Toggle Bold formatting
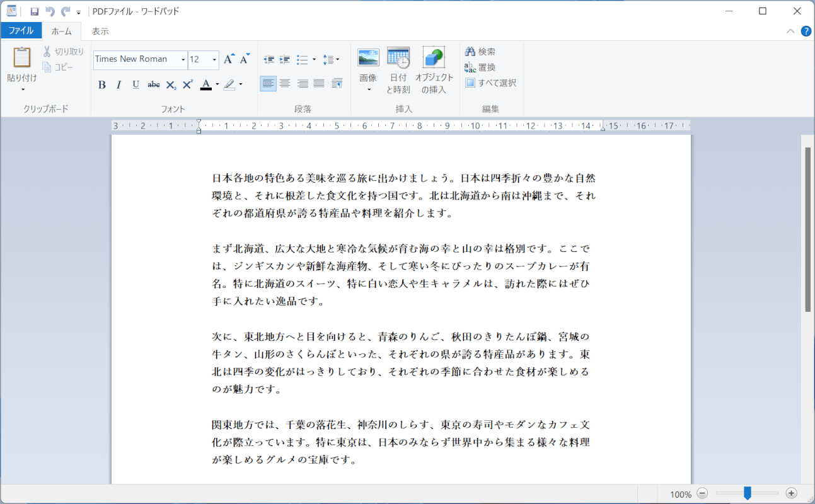 point(101,84)
